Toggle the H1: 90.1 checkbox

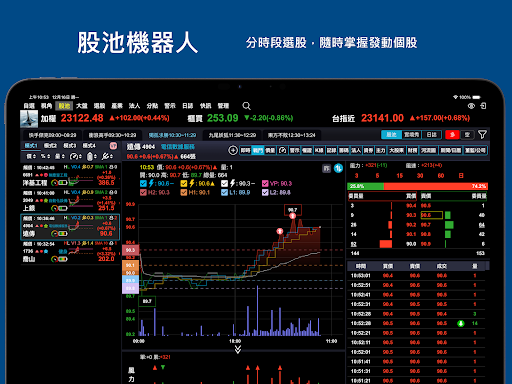click(184, 192)
